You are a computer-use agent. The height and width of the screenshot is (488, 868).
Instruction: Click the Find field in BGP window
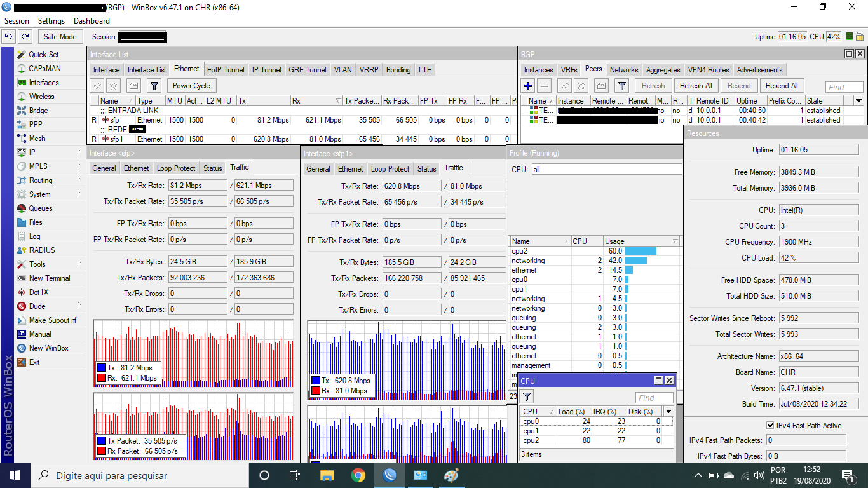pos(844,87)
